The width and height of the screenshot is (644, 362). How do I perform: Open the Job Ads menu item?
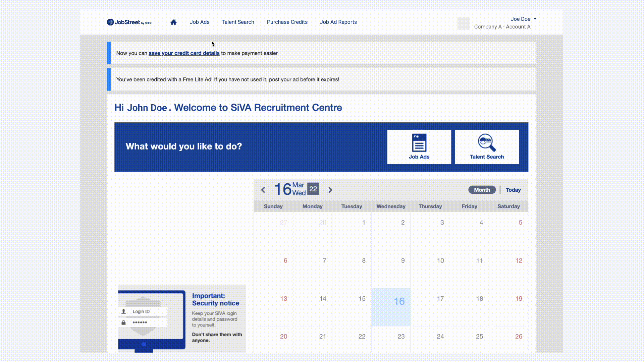[x=200, y=22]
